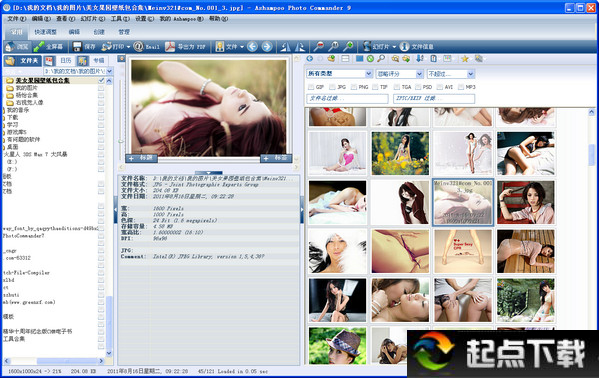Click the yellow star favorites icon
Image resolution: width=599 pixels, height=378 pixels.
(x=465, y=58)
